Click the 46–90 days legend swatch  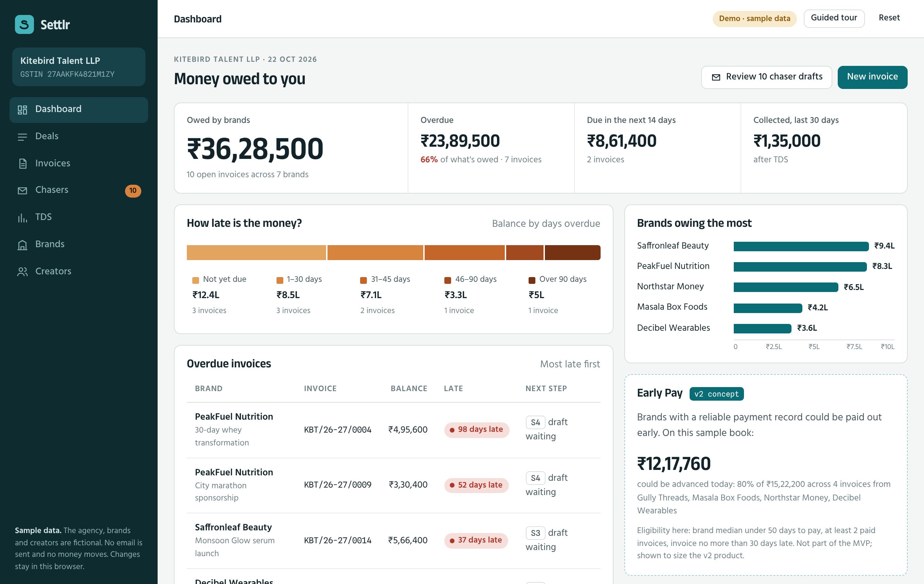(447, 280)
